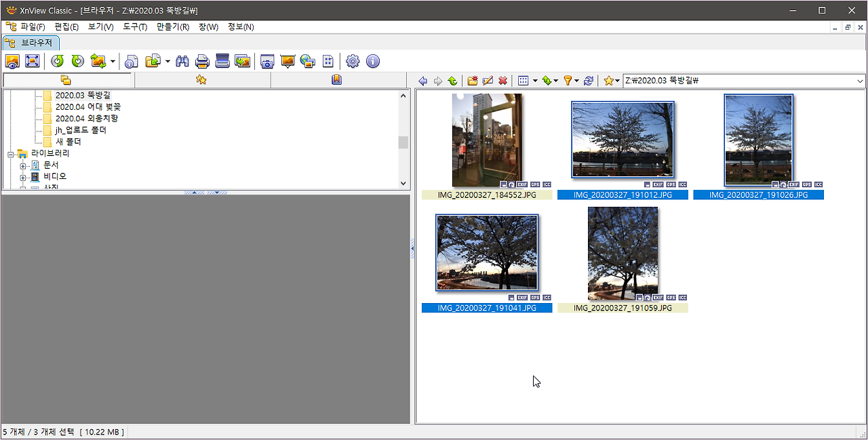Open the 편집(E) menu
Image resolution: width=868 pixels, height=440 pixels.
click(66, 27)
